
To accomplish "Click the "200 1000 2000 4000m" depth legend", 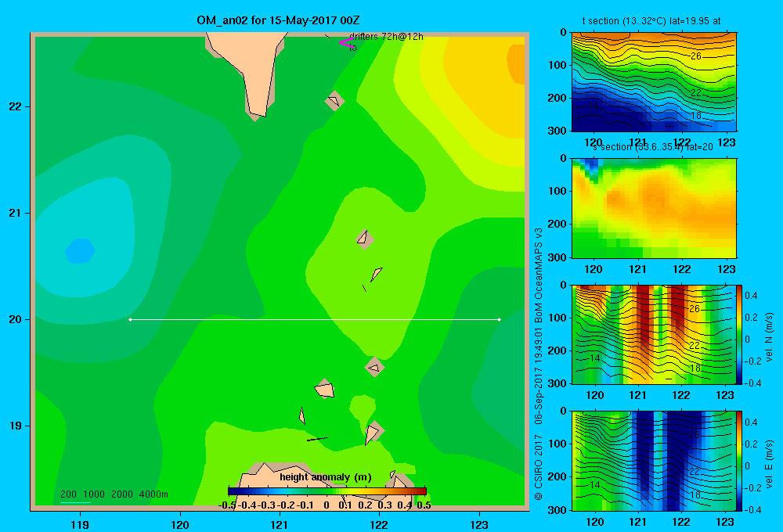I will 114,494.
